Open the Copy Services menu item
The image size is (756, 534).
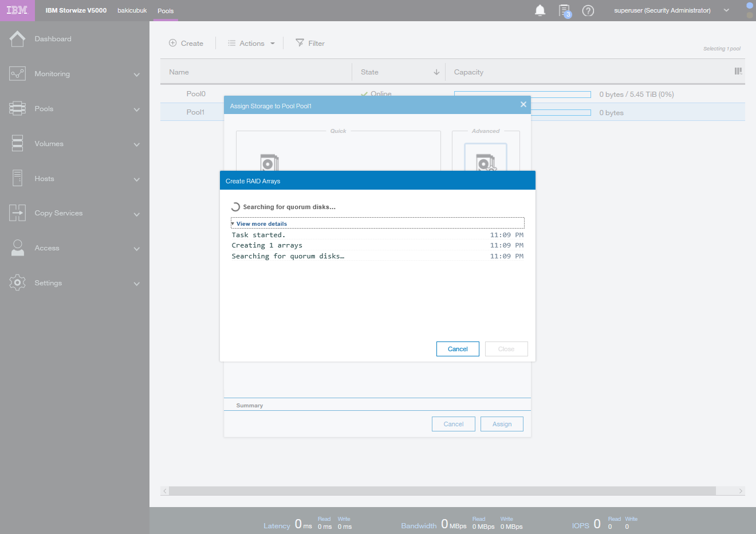pos(58,213)
